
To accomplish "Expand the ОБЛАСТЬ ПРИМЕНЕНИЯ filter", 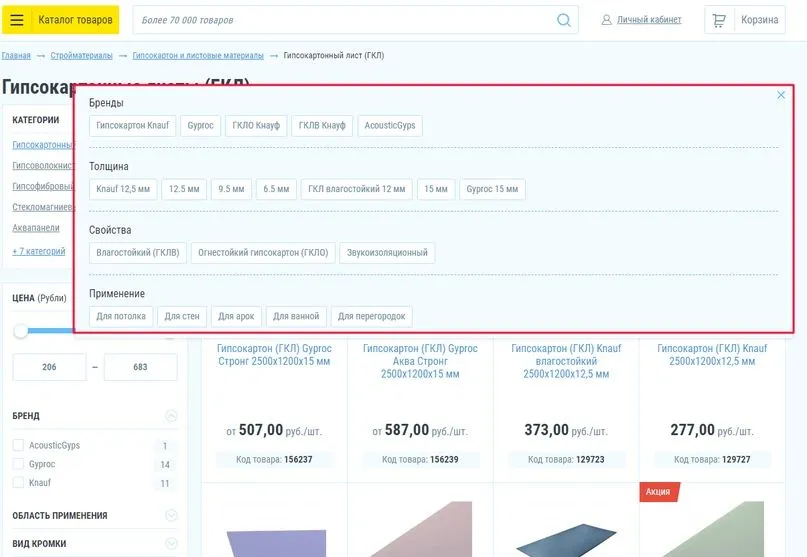I will [x=171, y=515].
